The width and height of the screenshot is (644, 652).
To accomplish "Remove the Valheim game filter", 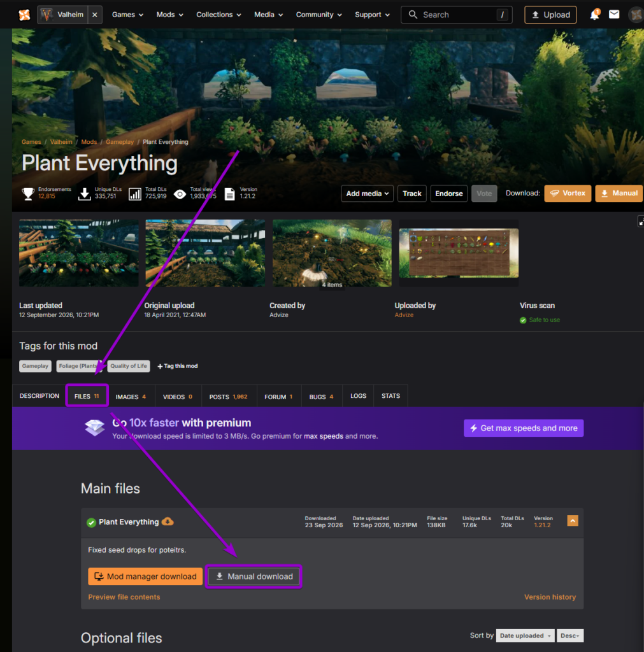I will [95, 15].
